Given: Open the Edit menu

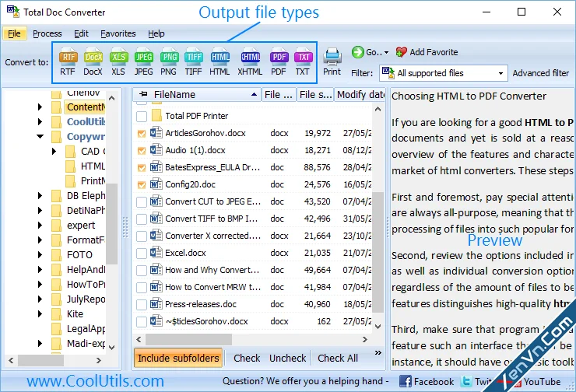Looking at the screenshot, I should click(x=81, y=33).
